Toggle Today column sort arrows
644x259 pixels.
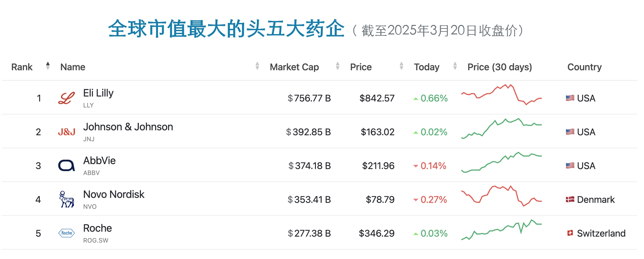coord(455,66)
